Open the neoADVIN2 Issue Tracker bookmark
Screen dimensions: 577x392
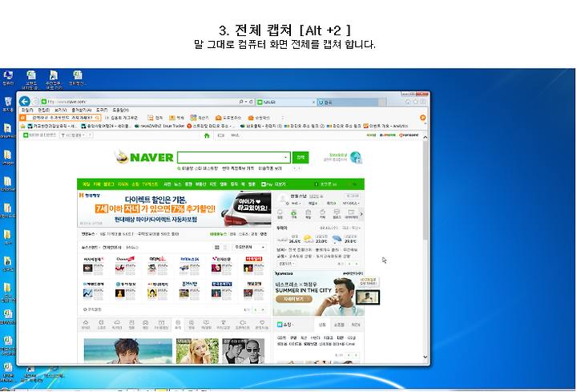[x=159, y=126]
